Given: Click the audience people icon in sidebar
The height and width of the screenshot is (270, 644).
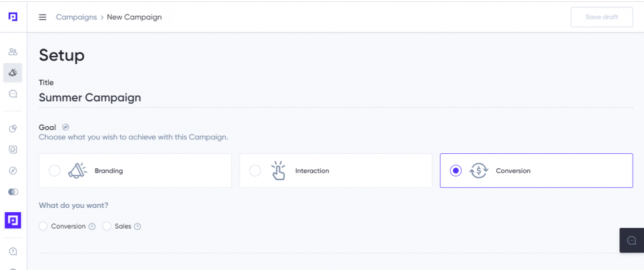Looking at the screenshot, I should (13, 51).
